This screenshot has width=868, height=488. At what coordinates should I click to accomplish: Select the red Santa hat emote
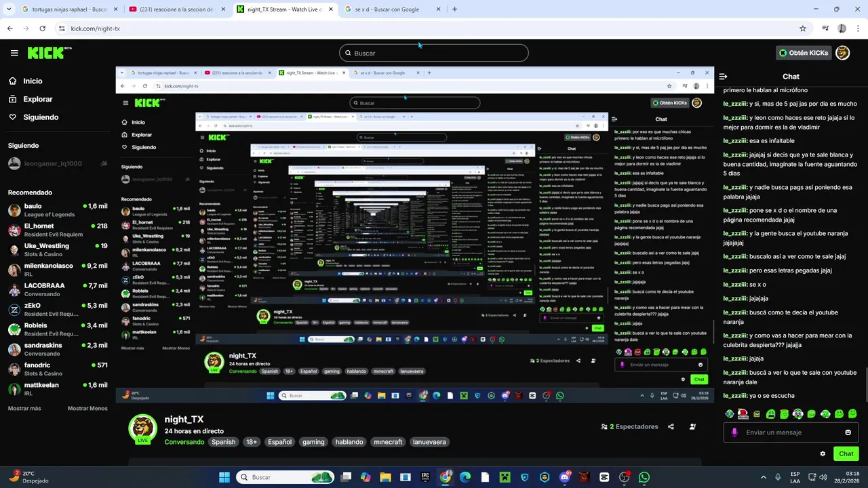pos(743,413)
